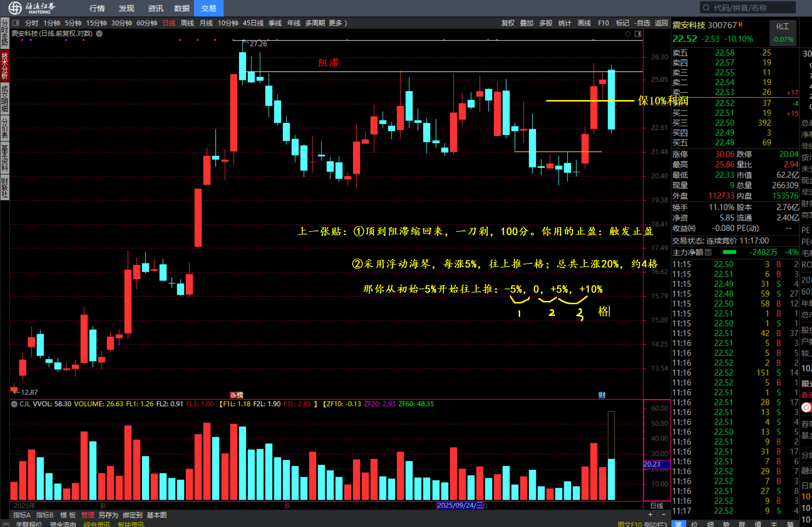Click the 涨榜 marker on chart

(x=236, y=395)
